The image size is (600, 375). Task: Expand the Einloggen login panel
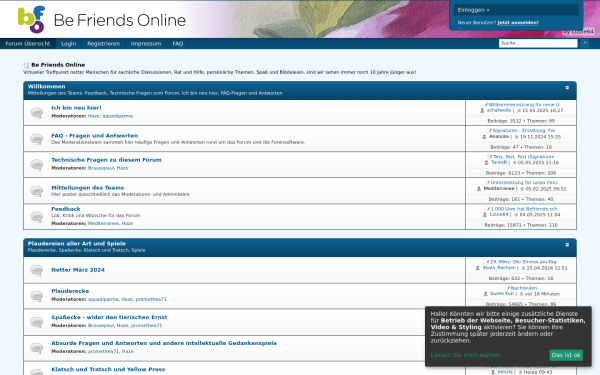pyautogui.click(x=516, y=10)
